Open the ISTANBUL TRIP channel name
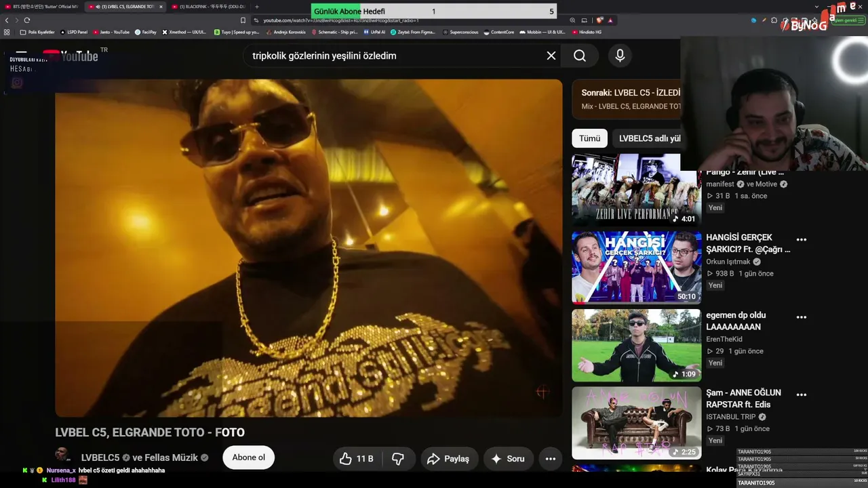 pyautogui.click(x=731, y=417)
